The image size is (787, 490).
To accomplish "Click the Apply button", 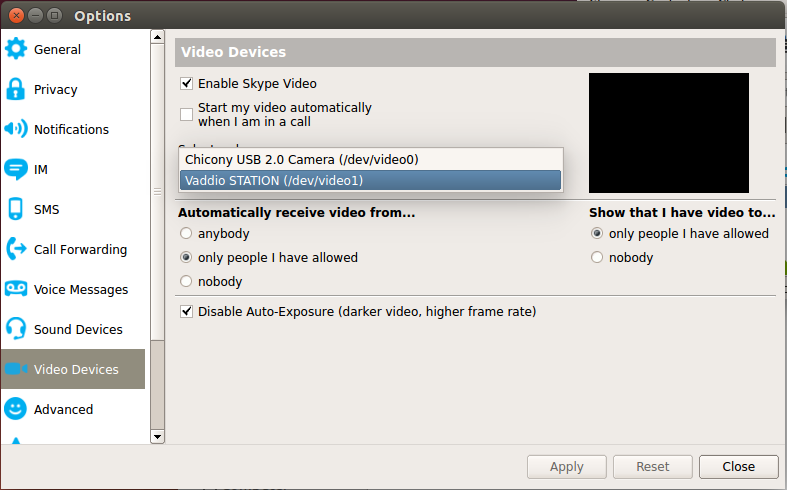I will [x=567, y=467].
